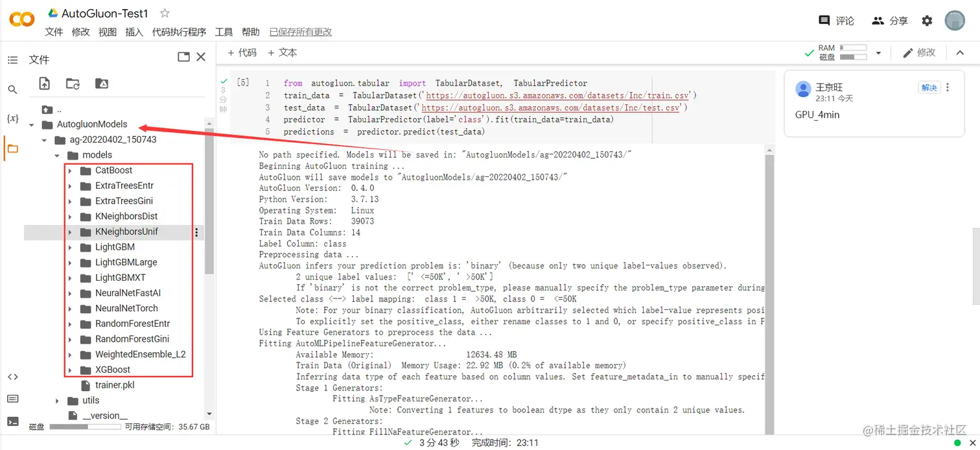The image size is (980, 450).
Task: Open the variables {x} sidebar icon
Action: pyautogui.click(x=12, y=118)
